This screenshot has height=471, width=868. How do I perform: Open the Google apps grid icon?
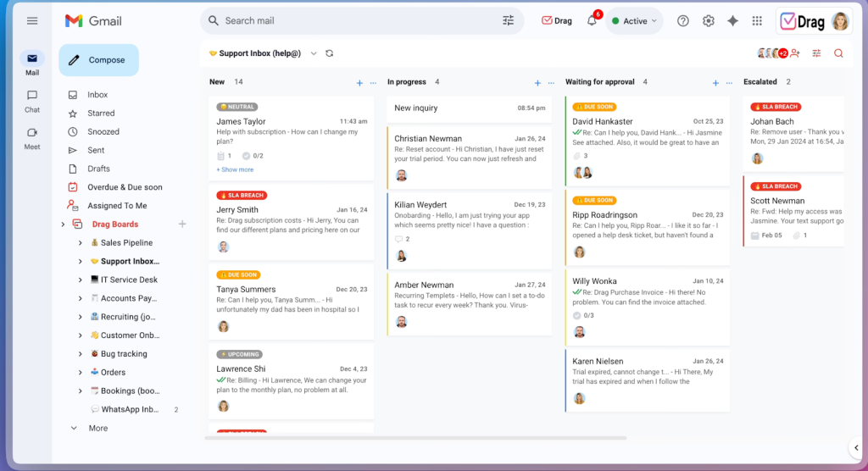(x=757, y=21)
